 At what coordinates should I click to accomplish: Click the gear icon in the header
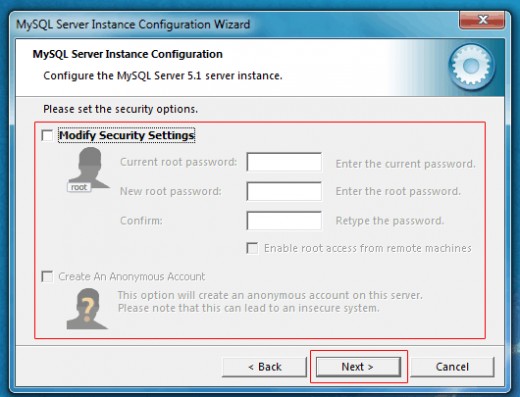(471, 66)
